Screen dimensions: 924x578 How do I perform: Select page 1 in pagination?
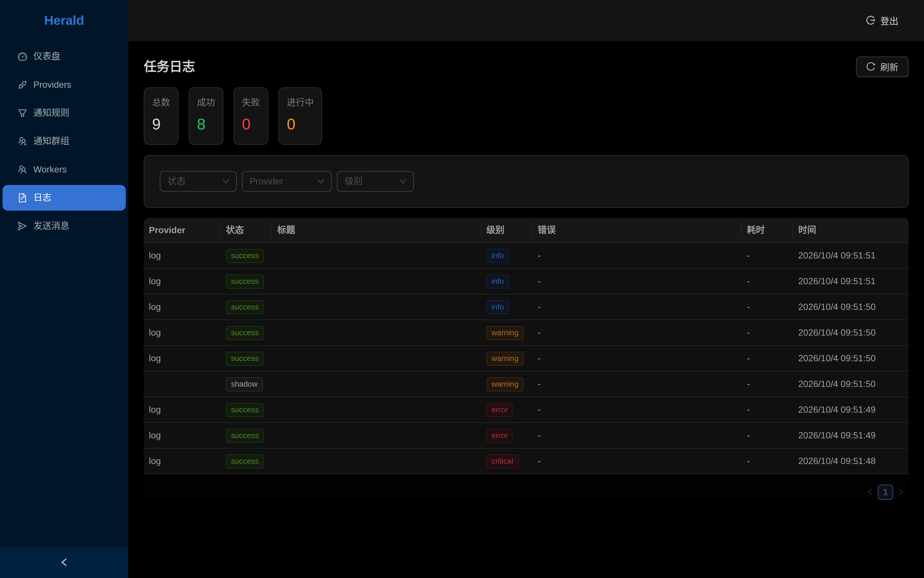885,492
